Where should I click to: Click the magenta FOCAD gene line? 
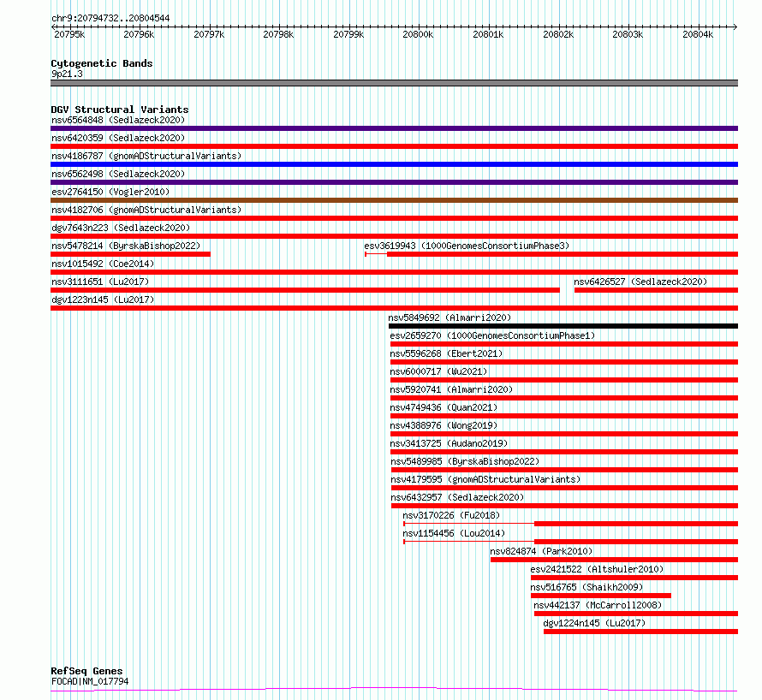pos(394,689)
